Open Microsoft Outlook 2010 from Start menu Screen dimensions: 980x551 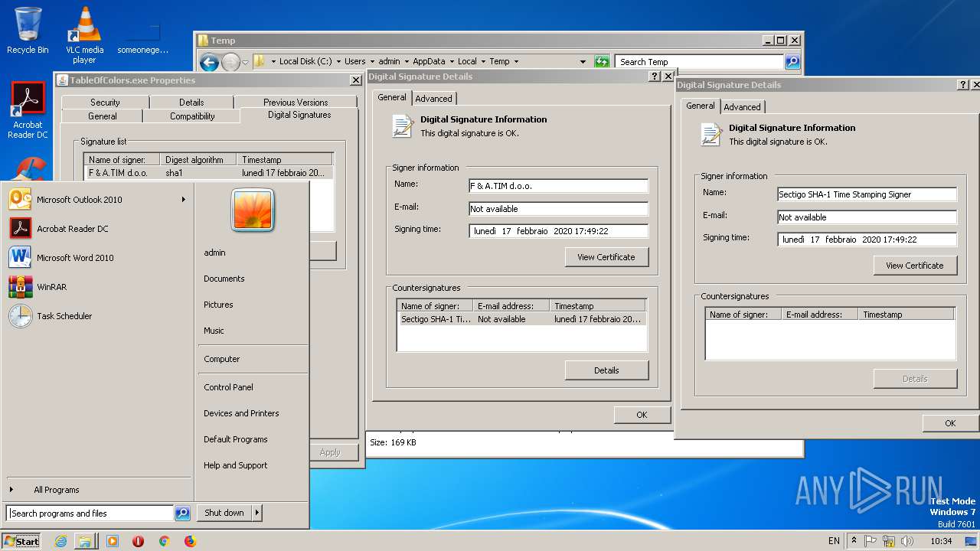coord(96,200)
